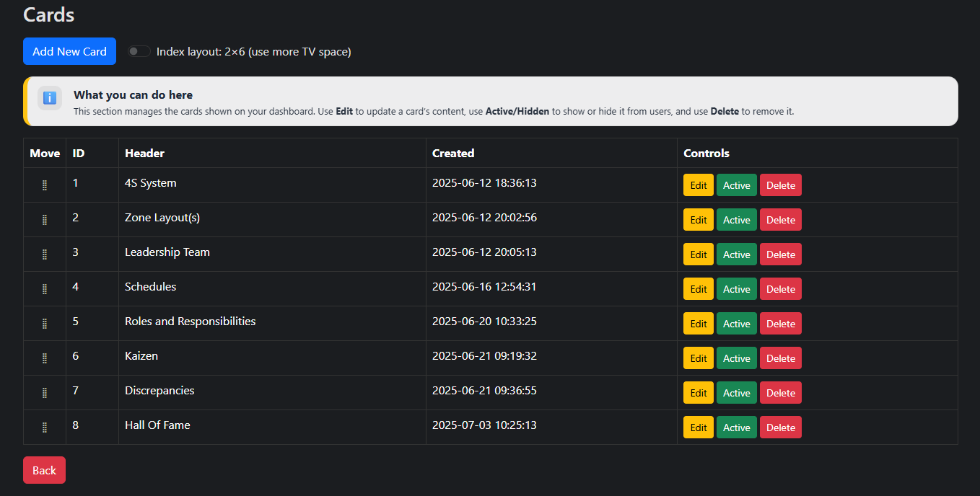This screenshot has width=980, height=496.
Task: Open Edit for the Schedules card
Action: click(x=698, y=289)
